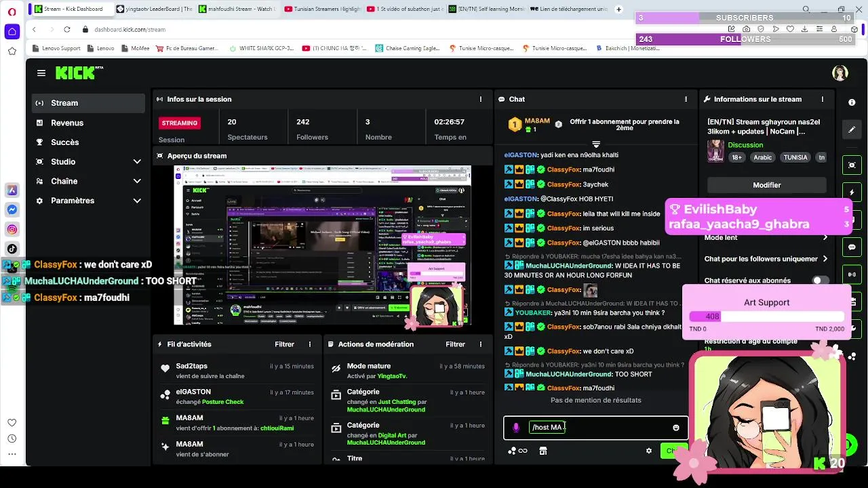Open the Discussion category link
Screen dimensions: 868x488
pyautogui.click(x=745, y=145)
